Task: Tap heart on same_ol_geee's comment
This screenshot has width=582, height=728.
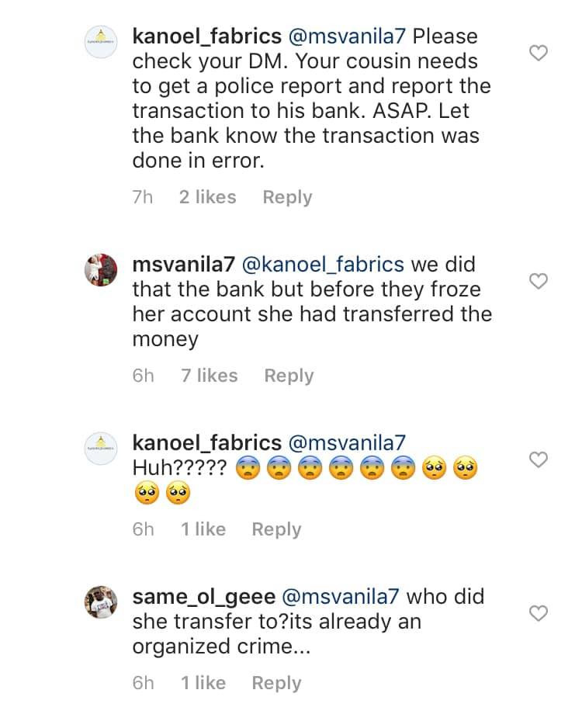Action: [538, 614]
